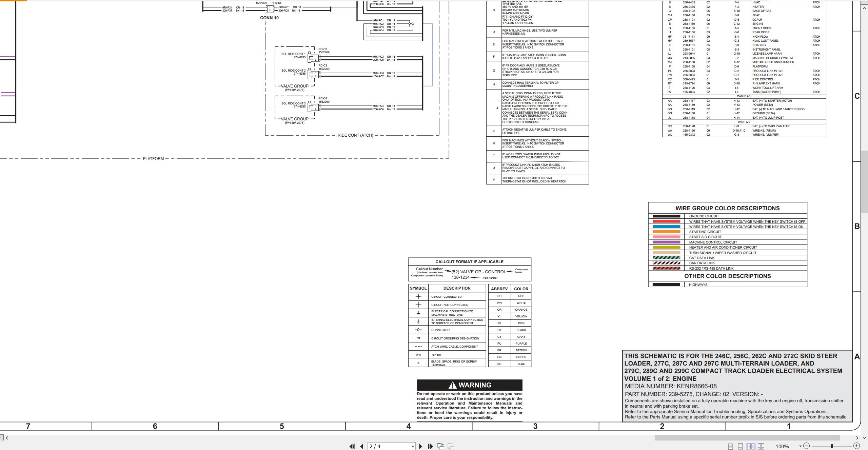Click the SOL RIDE CONT 3 label

(293, 103)
